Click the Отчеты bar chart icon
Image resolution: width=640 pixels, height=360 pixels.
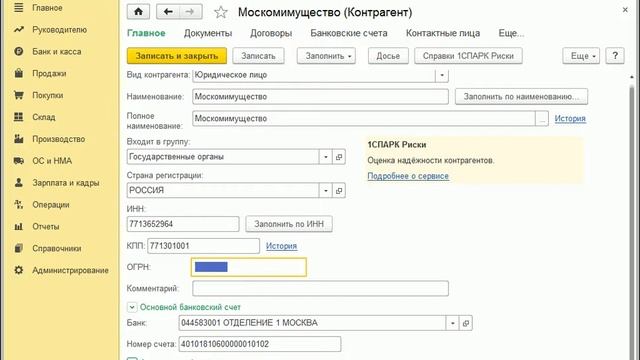click(x=18, y=227)
